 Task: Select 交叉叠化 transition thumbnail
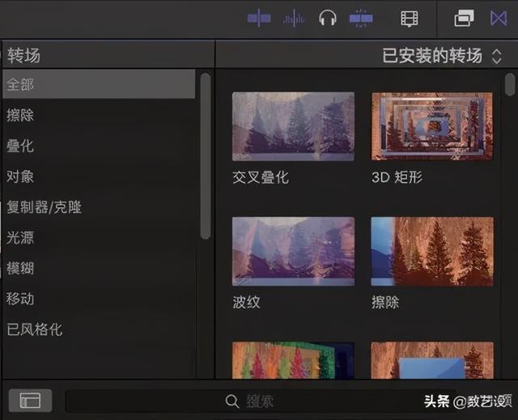[x=293, y=126]
